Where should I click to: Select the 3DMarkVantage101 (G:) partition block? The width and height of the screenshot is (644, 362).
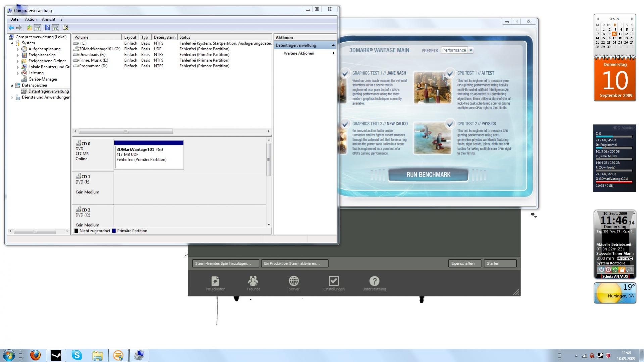(x=149, y=155)
